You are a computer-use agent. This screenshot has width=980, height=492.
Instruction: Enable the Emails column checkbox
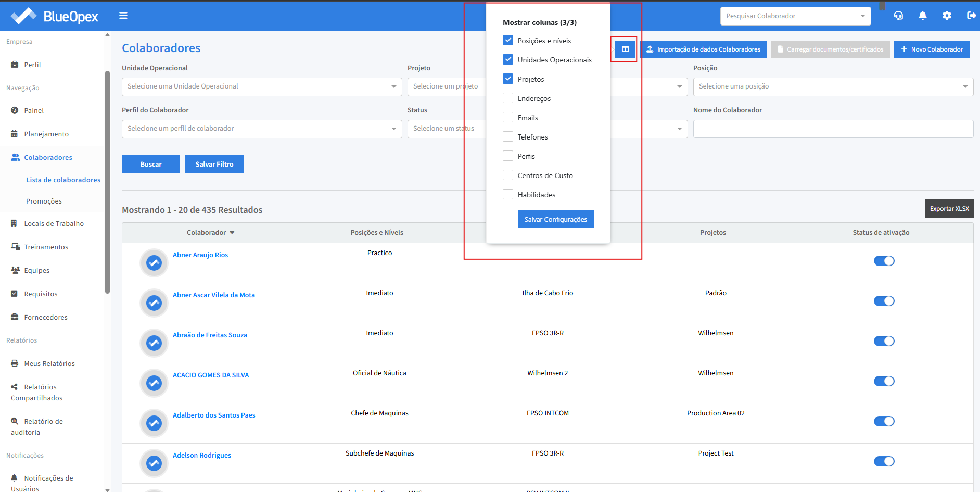pos(508,117)
